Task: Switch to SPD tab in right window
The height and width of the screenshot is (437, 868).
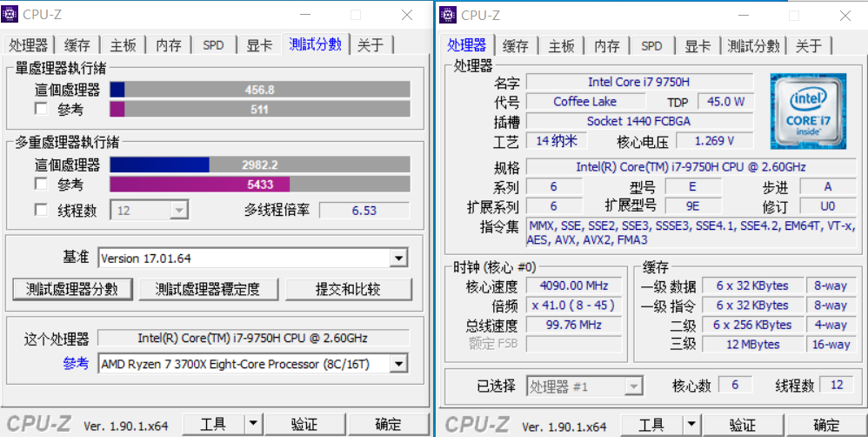Action: [x=651, y=45]
